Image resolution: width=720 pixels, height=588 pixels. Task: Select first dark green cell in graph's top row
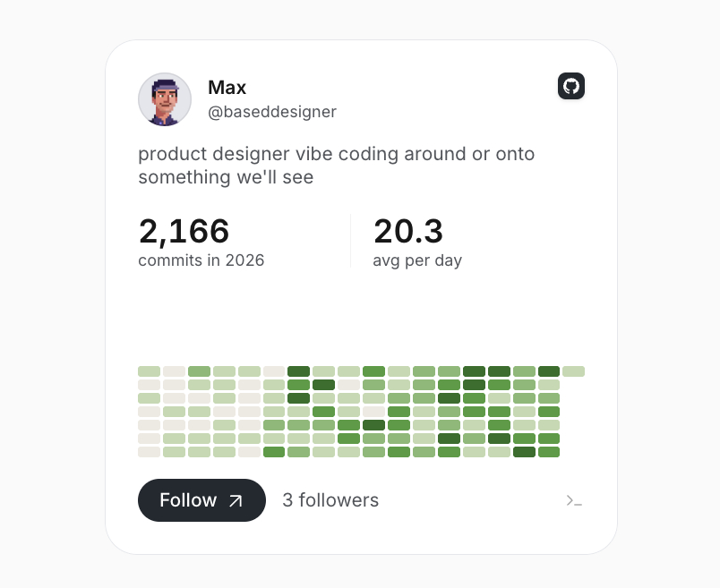point(298,371)
